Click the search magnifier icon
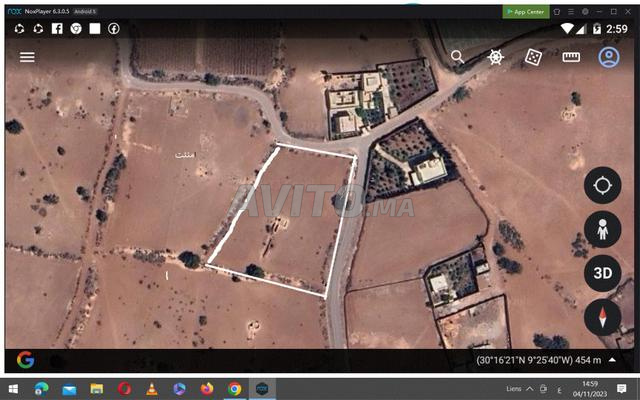640x400 pixels. (458, 57)
